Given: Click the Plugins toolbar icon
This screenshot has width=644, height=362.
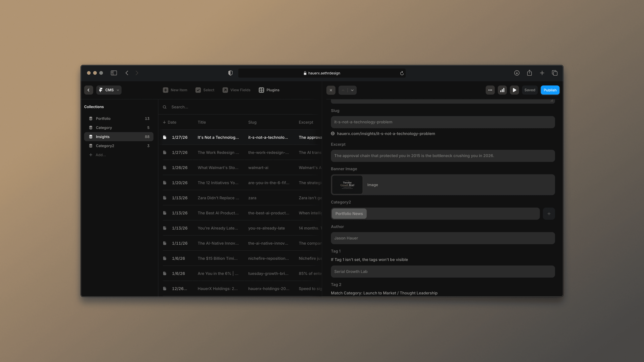Looking at the screenshot, I should tap(261, 90).
